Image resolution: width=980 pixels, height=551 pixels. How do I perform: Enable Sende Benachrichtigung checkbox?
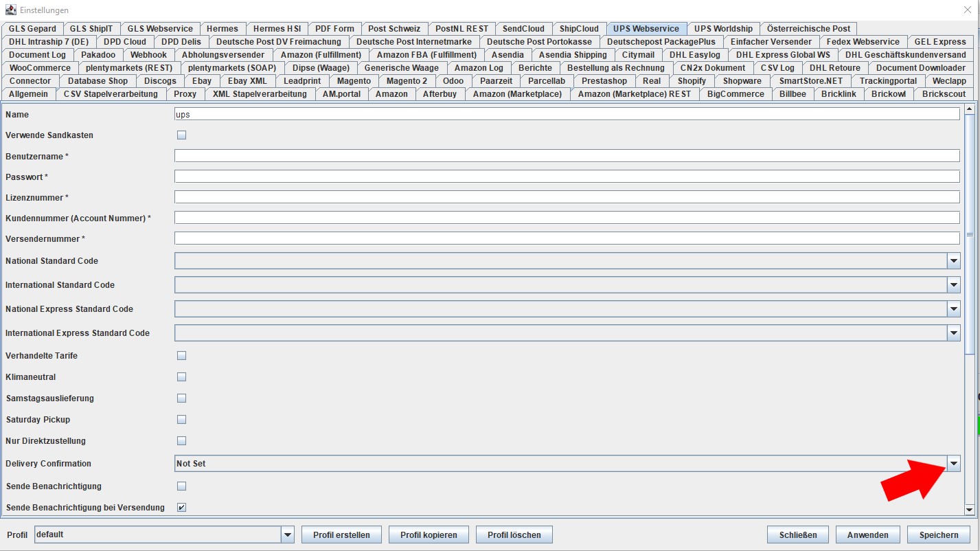pyautogui.click(x=182, y=486)
